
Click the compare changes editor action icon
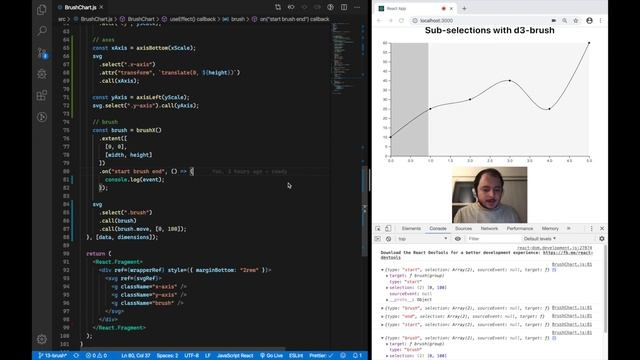tap(278, 7)
